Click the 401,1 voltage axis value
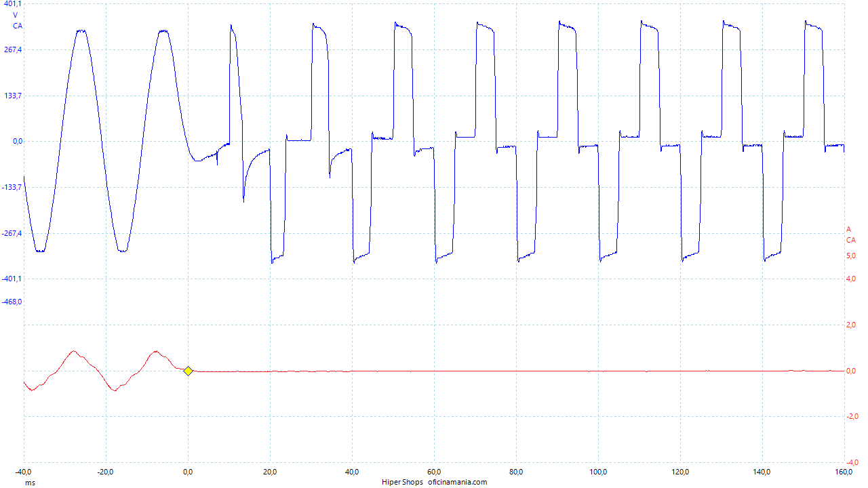The width and height of the screenshot is (868, 488). point(13,4)
